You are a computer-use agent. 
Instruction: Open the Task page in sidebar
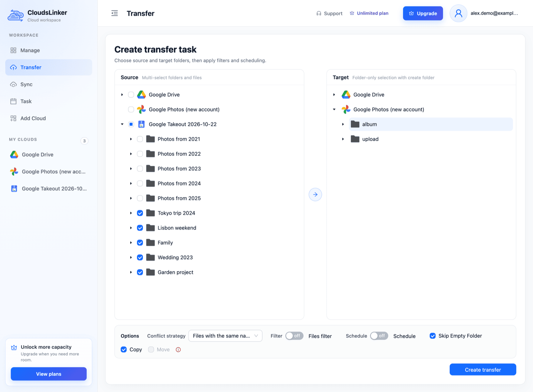[49, 101]
